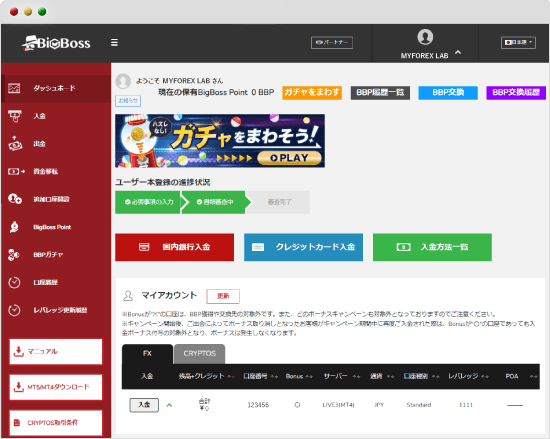Sort by レバレッジ column arrows
This screenshot has width=550, height=439.
pos(485,376)
